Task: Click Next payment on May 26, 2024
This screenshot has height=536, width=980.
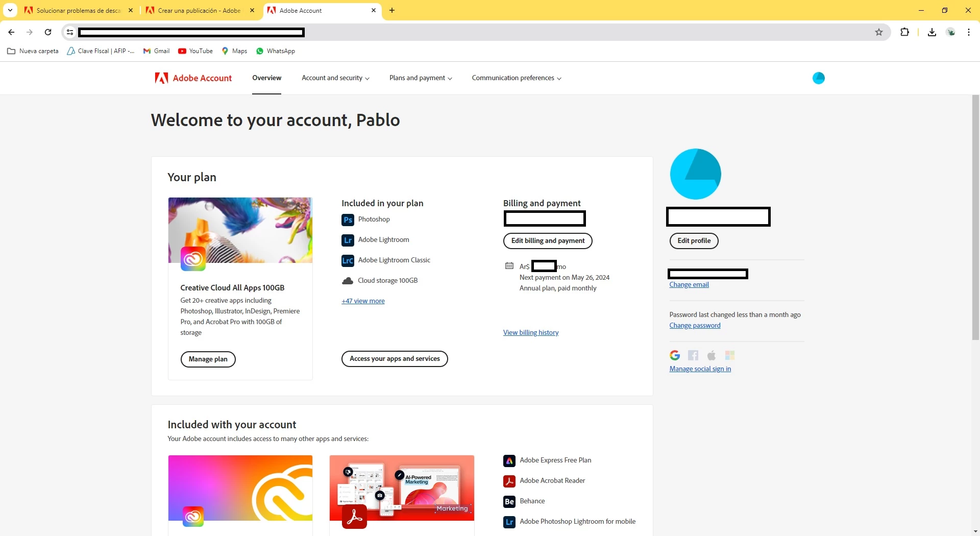Action: (x=565, y=278)
